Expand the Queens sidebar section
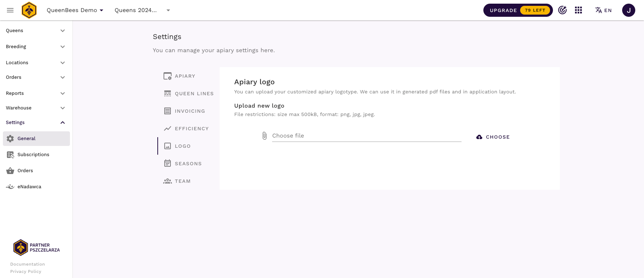 (36, 31)
